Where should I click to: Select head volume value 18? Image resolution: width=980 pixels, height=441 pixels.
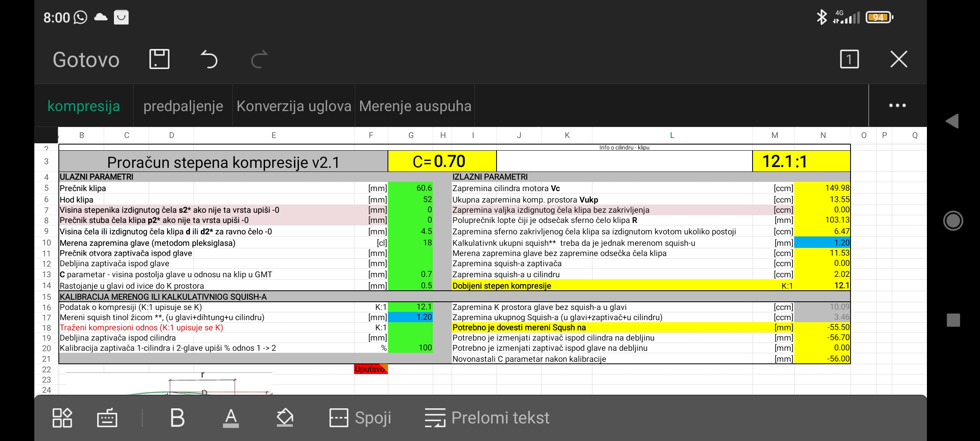coord(410,243)
